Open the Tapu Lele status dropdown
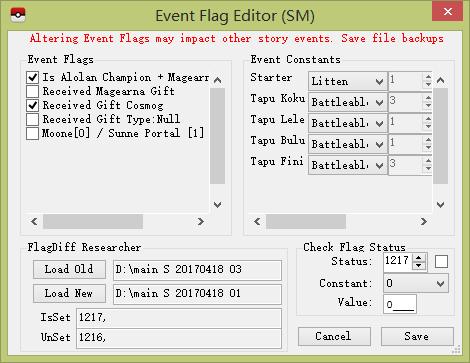 coord(348,123)
